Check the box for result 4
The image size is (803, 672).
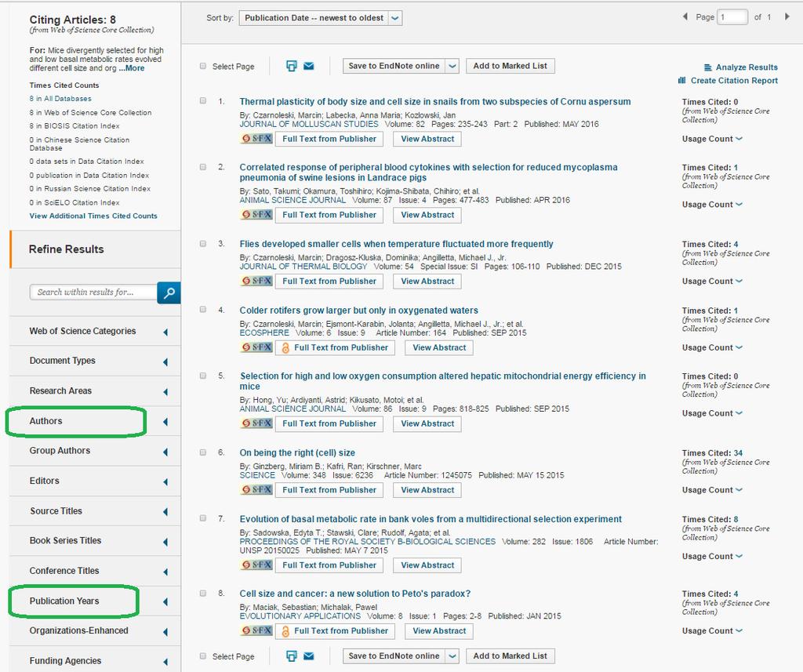[203, 310]
